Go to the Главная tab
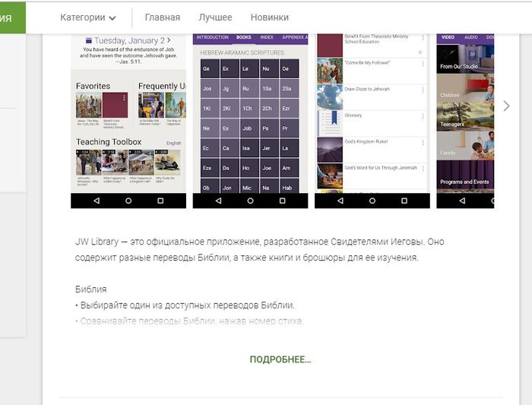This screenshot has width=532, height=405. 163,17
